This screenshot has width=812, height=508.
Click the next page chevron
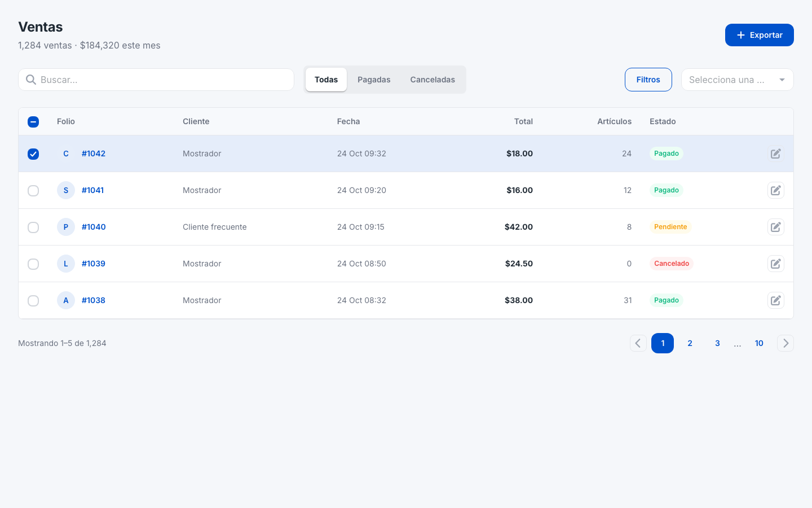pos(785,343)
